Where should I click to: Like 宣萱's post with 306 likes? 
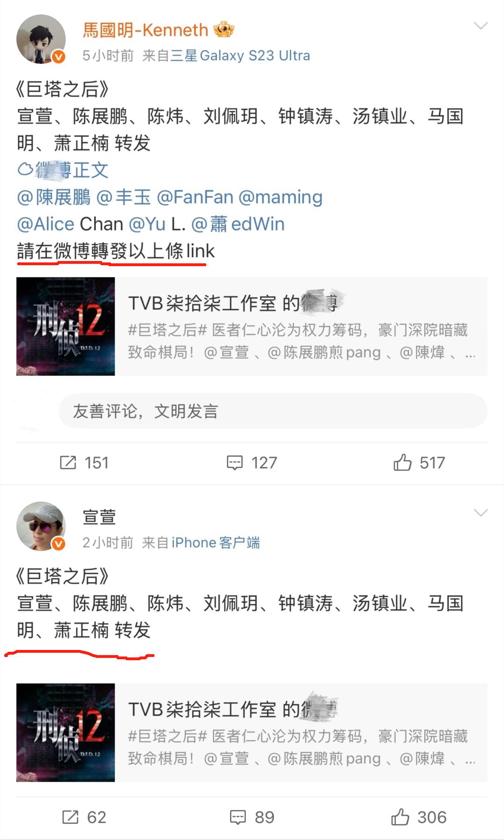click(x=400, y=817)
